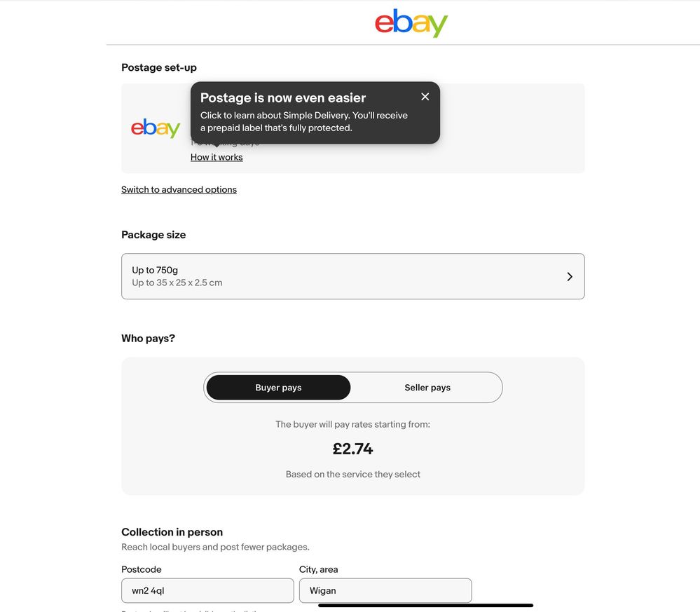Click the "Up to 35 x 25 x 2.5 cm" dimensions text

pos(177,283)
